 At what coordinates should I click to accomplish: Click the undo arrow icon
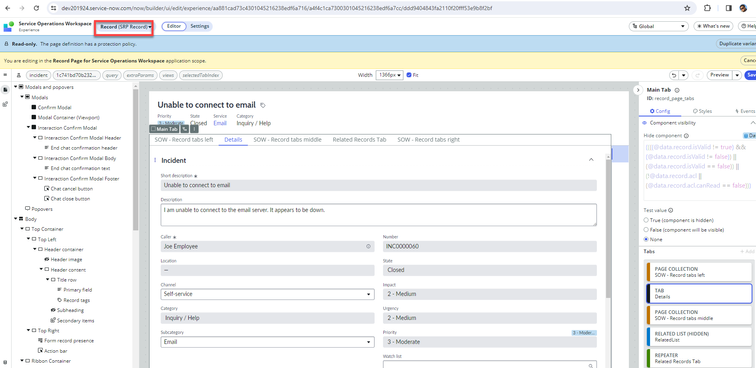675,75
